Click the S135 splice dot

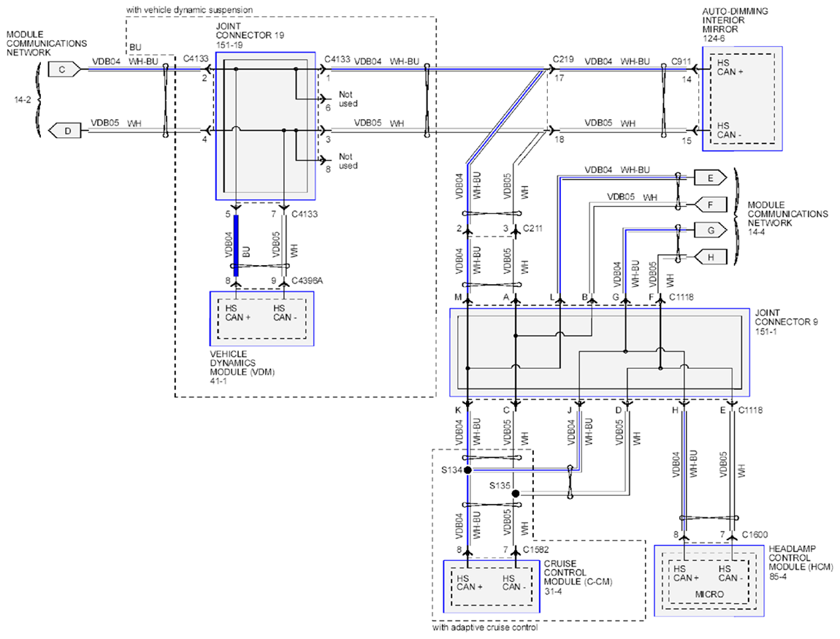(x=516, y=494)
